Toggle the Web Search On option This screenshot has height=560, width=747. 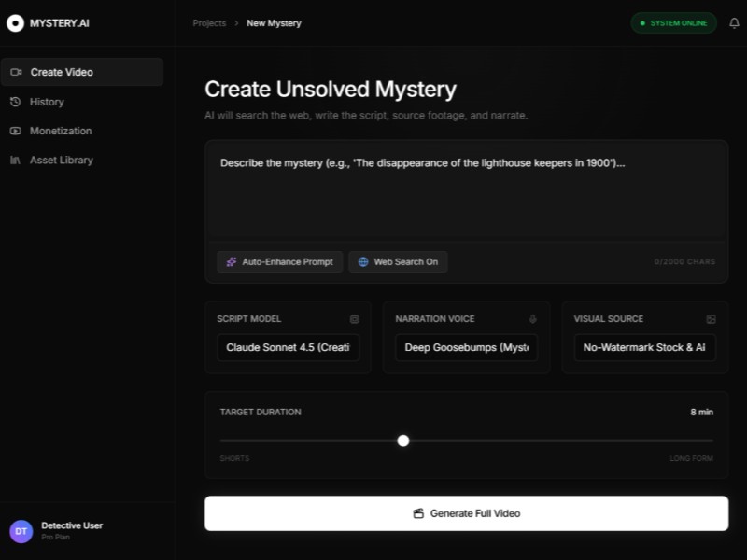[398, 262]
